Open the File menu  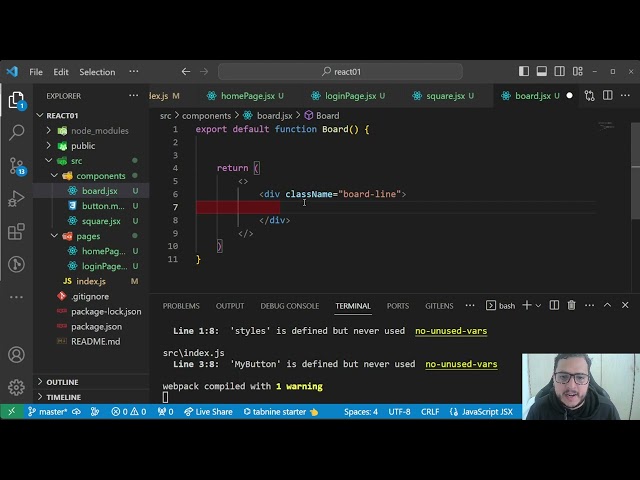[x=36, y=72]
